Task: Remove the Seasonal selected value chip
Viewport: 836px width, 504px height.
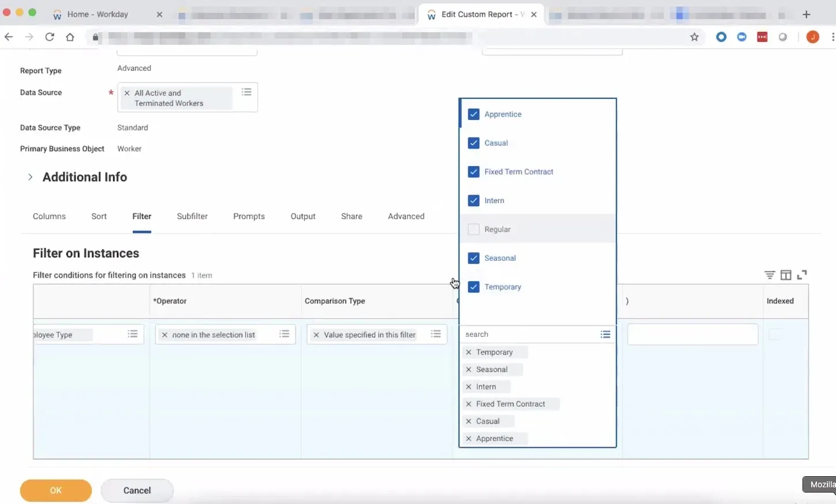Action: point(468,370)
